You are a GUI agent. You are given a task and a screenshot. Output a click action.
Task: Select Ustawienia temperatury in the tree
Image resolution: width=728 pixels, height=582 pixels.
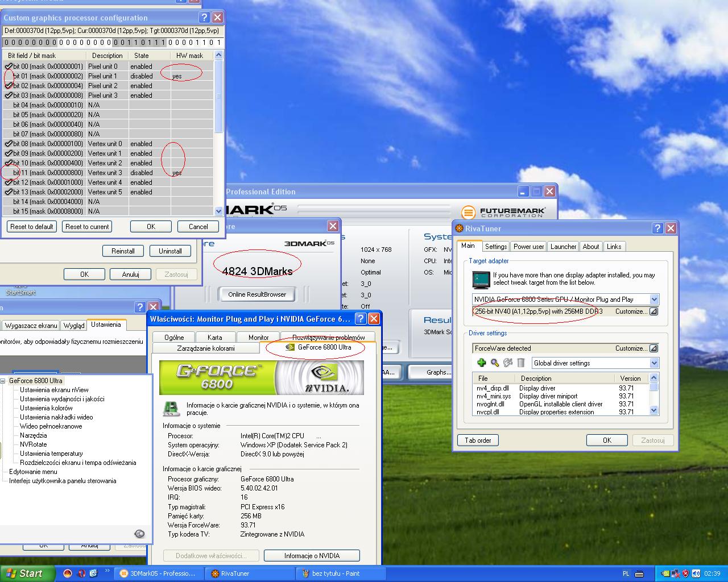click(x=51, y=454)
